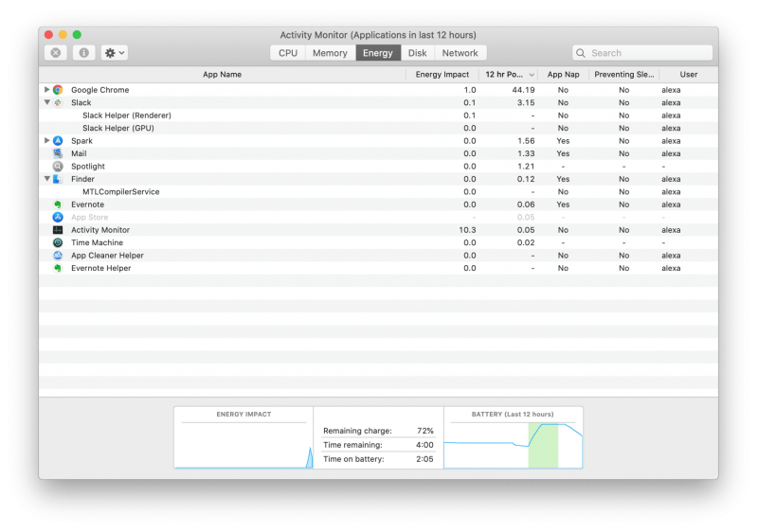Image resolution: width=758 pixels, height=532 pixels.
Task: Sort by App Name column header
Action: point(222,75)
